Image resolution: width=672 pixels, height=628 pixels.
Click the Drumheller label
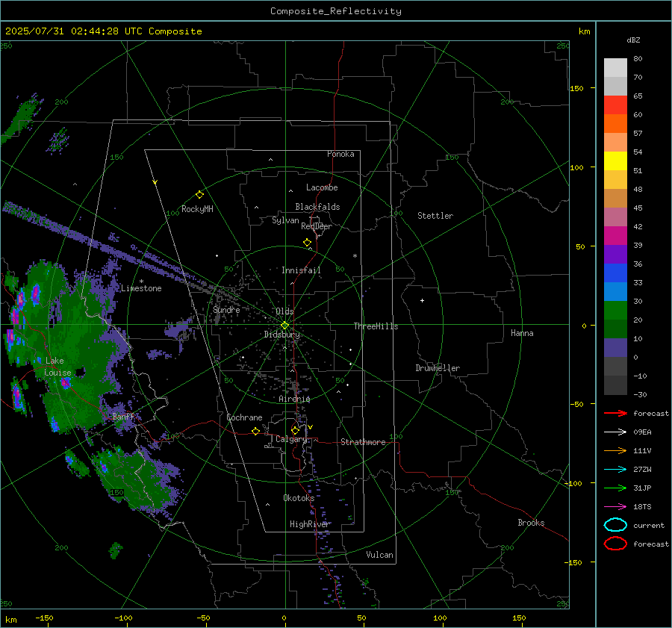click(x=438, y=368)
